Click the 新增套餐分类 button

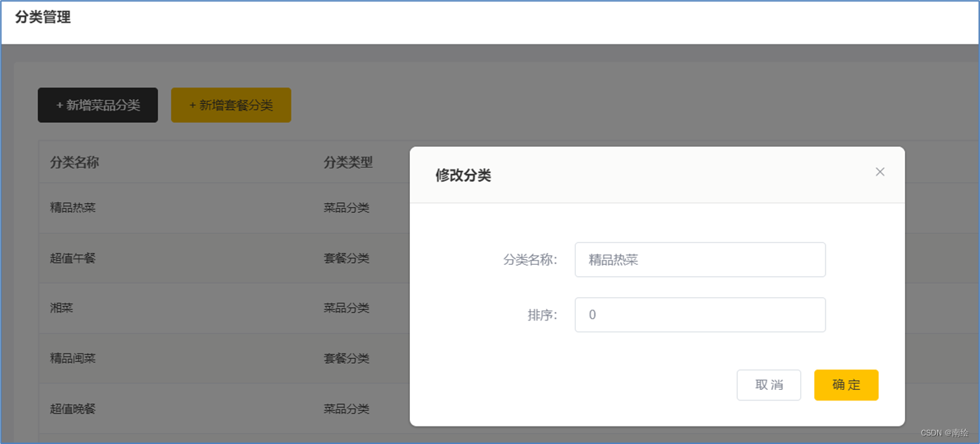click(x=231, y=105)
